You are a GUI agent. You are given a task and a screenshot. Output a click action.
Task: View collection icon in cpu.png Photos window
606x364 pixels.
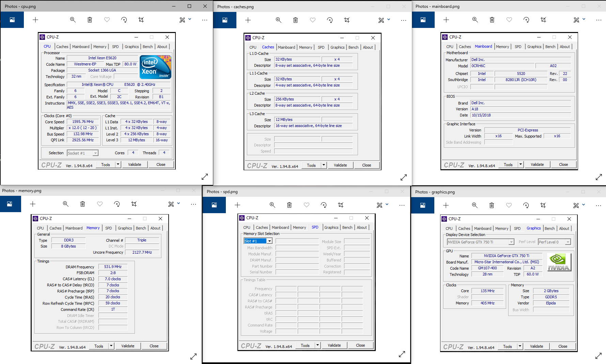coord(12,20)
